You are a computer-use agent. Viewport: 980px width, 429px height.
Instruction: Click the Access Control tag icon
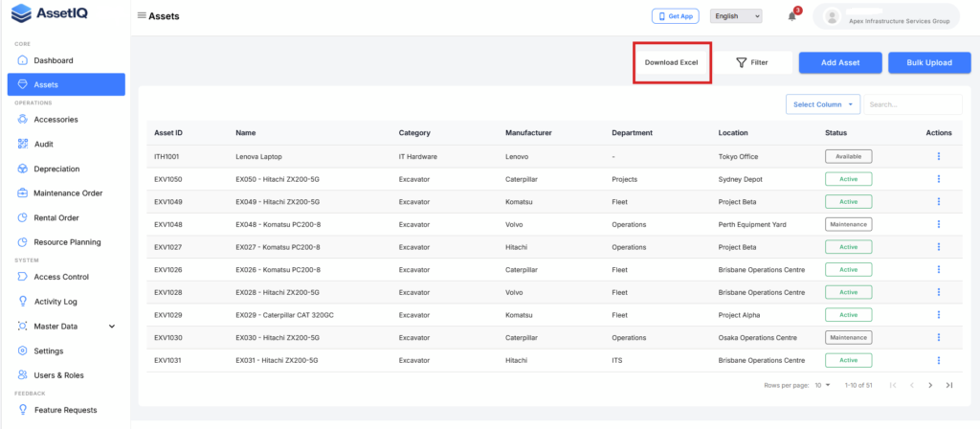[x=23, y=277]
